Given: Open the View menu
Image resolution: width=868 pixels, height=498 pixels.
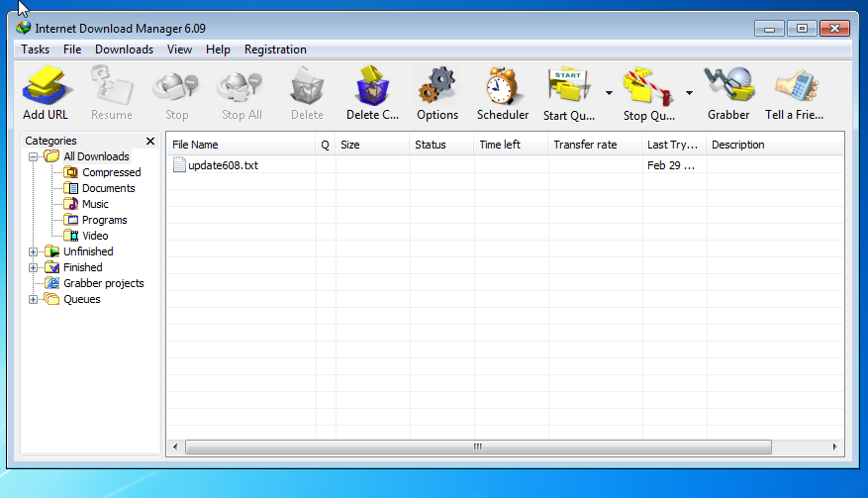Looking at the screenshot, I should [179, 50].
